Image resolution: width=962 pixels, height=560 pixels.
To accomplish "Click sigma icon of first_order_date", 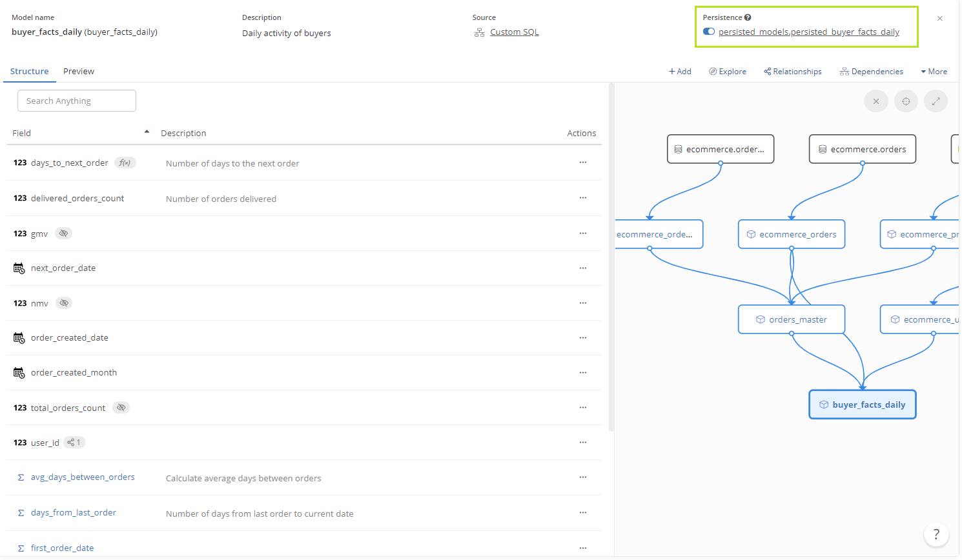I will point(21,548).
